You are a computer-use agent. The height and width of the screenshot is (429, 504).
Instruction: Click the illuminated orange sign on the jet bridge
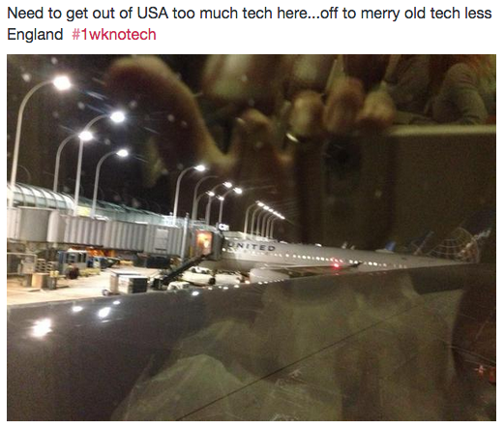[x=203, y=242]
